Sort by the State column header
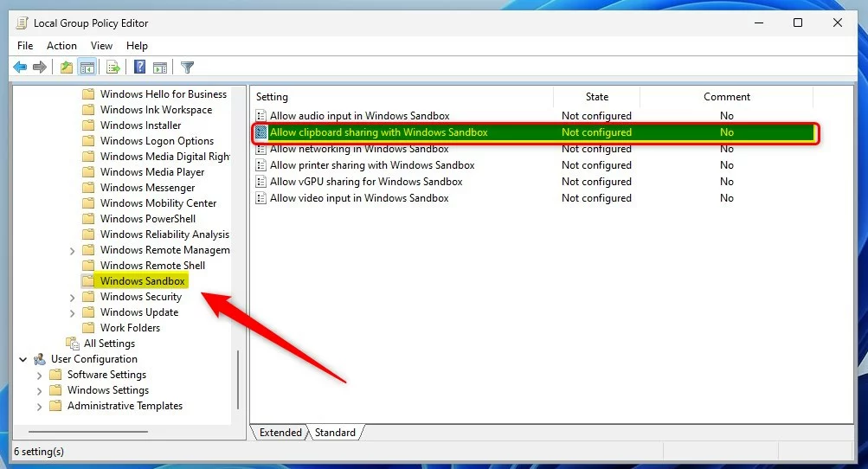Viewport: 868px width, 469px height. pos(597,96)
